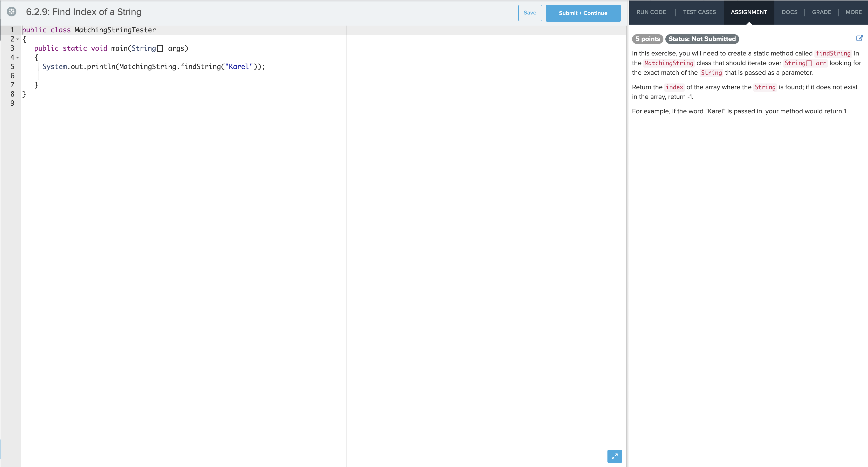
Task: Open the DOCS tab
Action: tap(790, 12)
